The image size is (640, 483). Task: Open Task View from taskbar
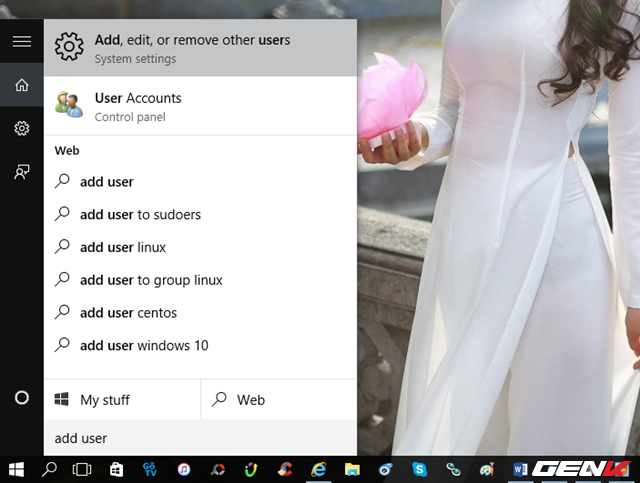pos(82,470)
